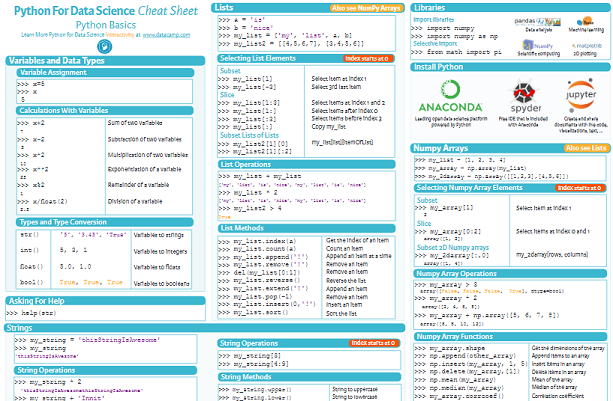Viewport: 613px width, 401px height.
Task: Click the orange 'Interactively' word
Action: pyautogui.click(x=120, y=35)
